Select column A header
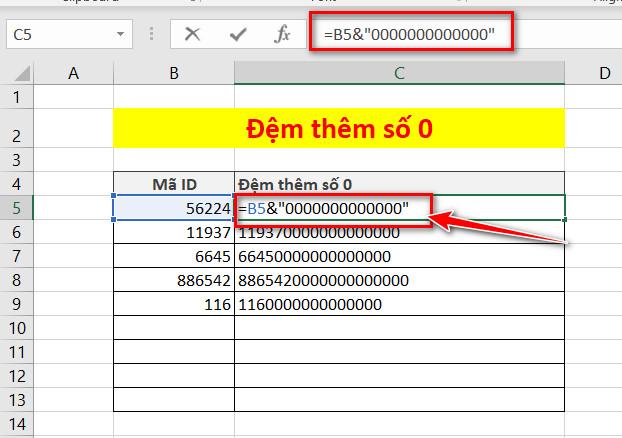Screen dimensions: 622x438 pos(75,72)
